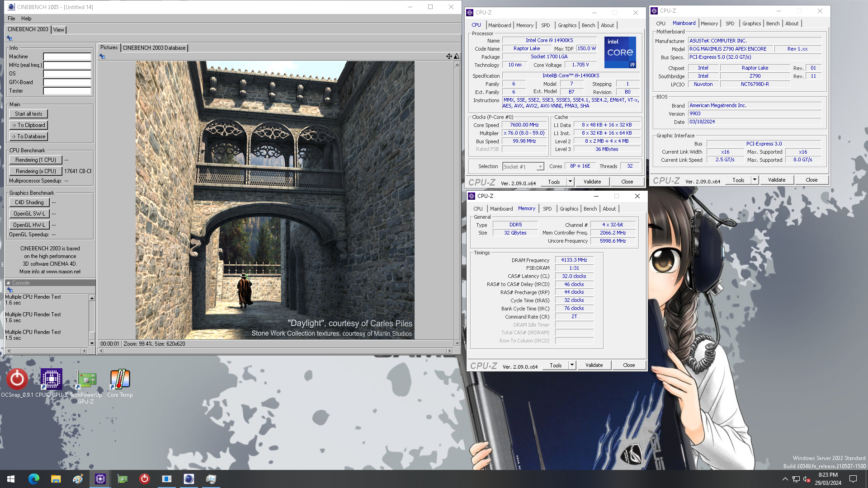
Task: Click Validate in the CPU-Z Memory window
Action: click(x=594, y=365)
